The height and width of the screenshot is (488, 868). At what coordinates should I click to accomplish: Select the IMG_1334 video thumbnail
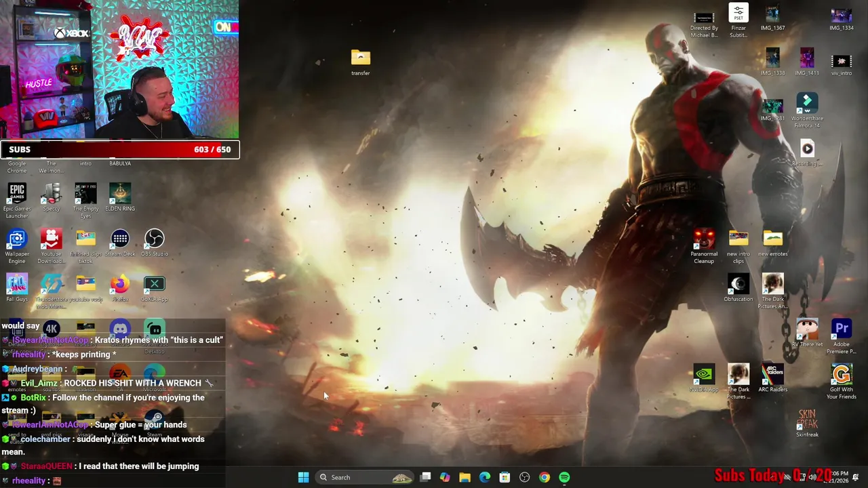pyautogui.click(x=842, y=17)
